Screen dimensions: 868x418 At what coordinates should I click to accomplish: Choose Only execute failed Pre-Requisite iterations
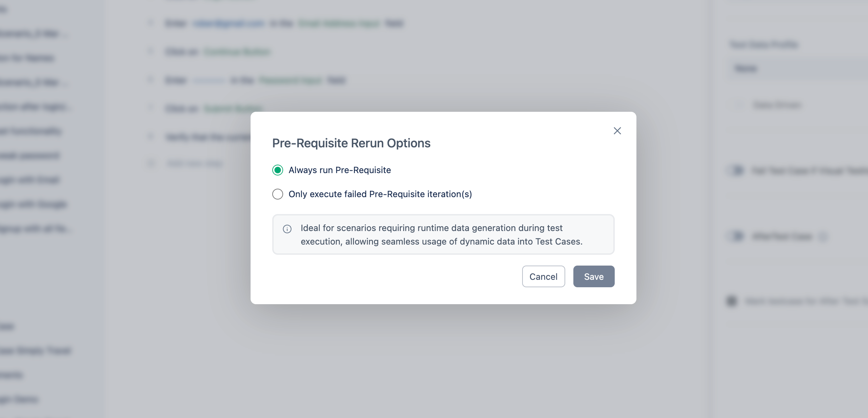click(x=278, y=194)
